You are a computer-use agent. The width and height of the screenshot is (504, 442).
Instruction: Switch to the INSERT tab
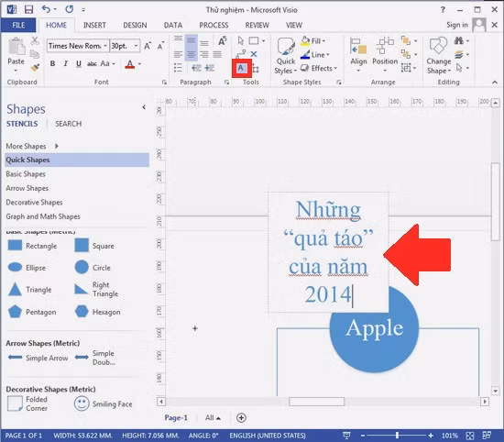[94, 25]
